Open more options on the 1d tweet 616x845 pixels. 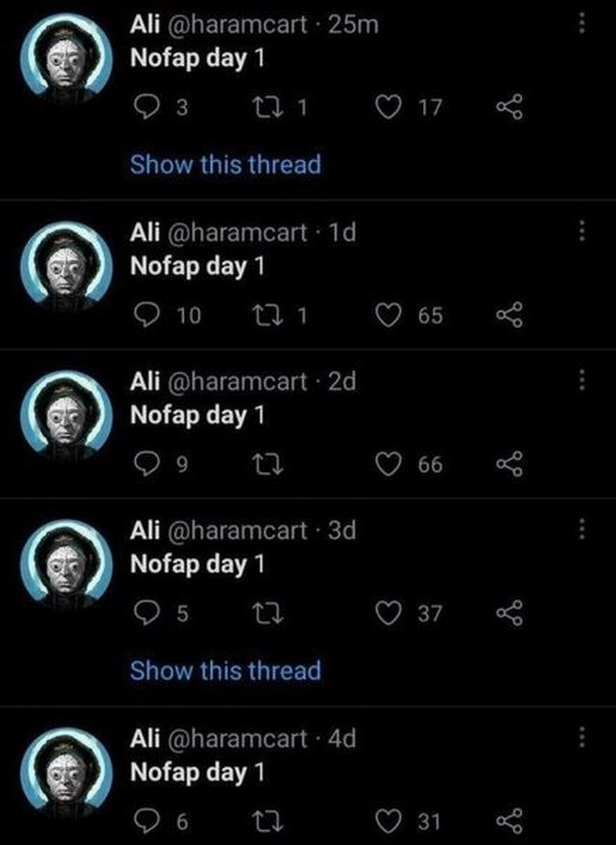click(582, 231)
